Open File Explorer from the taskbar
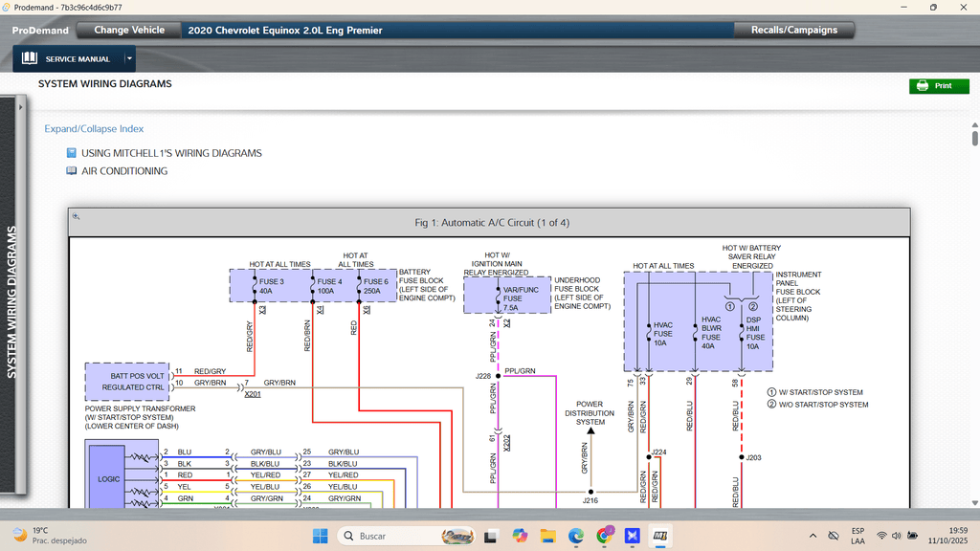980x551 pixels. coord(547,536)
